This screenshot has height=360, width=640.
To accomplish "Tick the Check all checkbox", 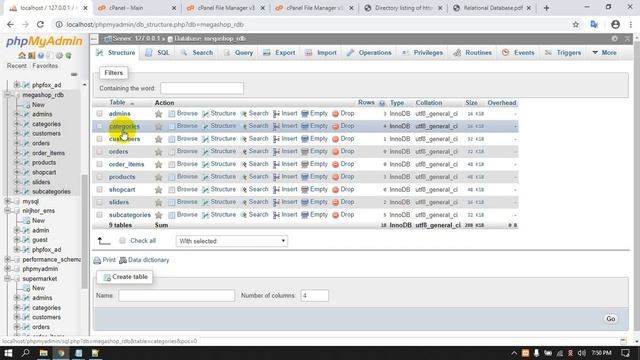I will click(122, 241).
